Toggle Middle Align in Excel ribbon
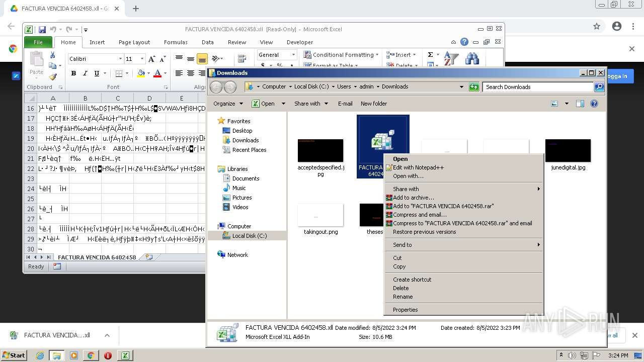The width and height of the screenshot is (644, 362). point(190,59)
